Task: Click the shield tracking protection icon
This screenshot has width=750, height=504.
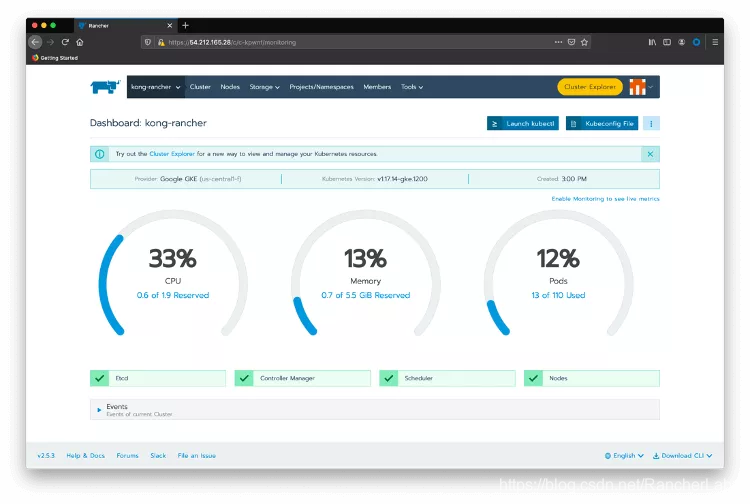Action: click(148, 42)
